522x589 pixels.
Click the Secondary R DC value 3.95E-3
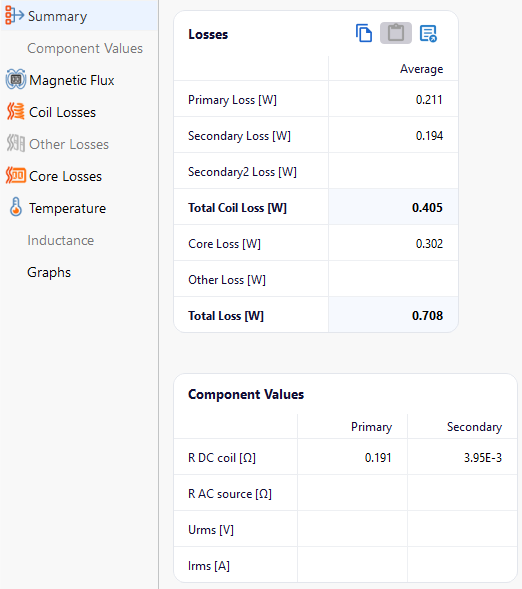(x=483, y=458)
